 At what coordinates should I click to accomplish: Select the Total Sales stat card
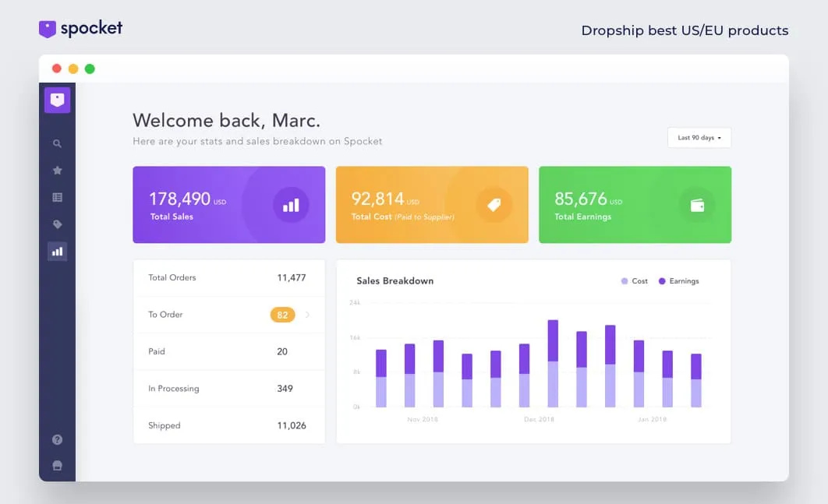[x=228, y=204]
